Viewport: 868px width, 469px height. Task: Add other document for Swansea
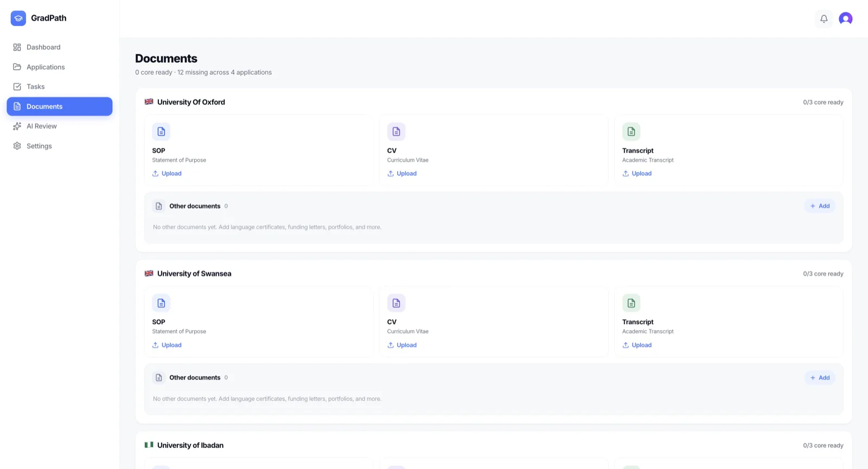coord(820,378)
